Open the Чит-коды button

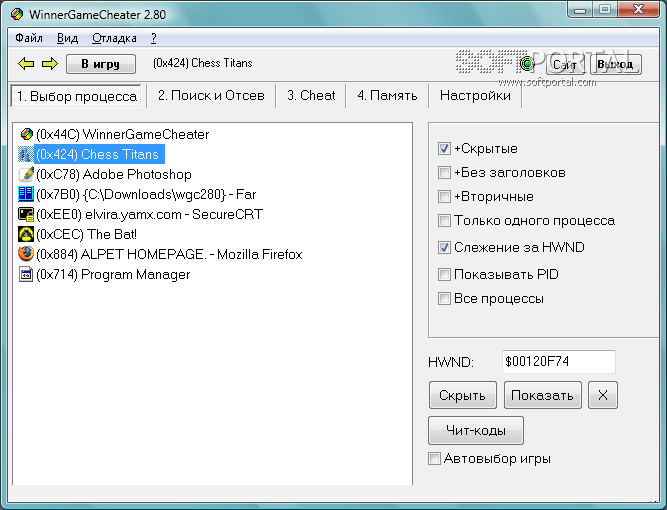pyautogui.click(x=476, y=430)
